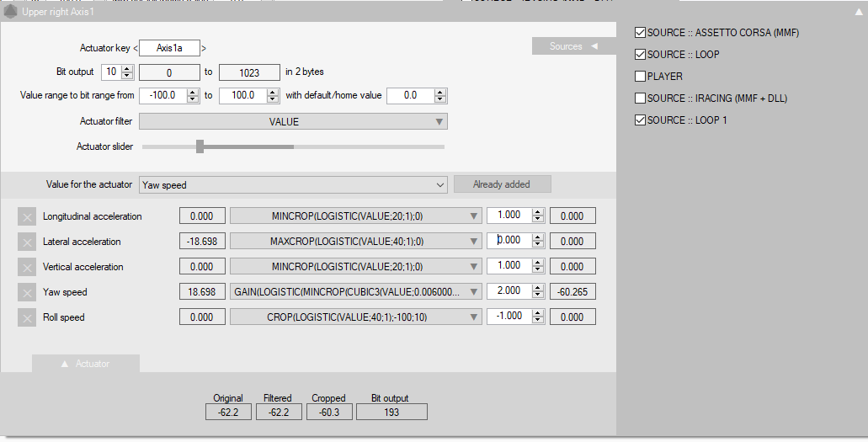The height and width of the screenshot is (442, 868).
Task: Click the app icon in title bar
Action: [x=11, y=12]
